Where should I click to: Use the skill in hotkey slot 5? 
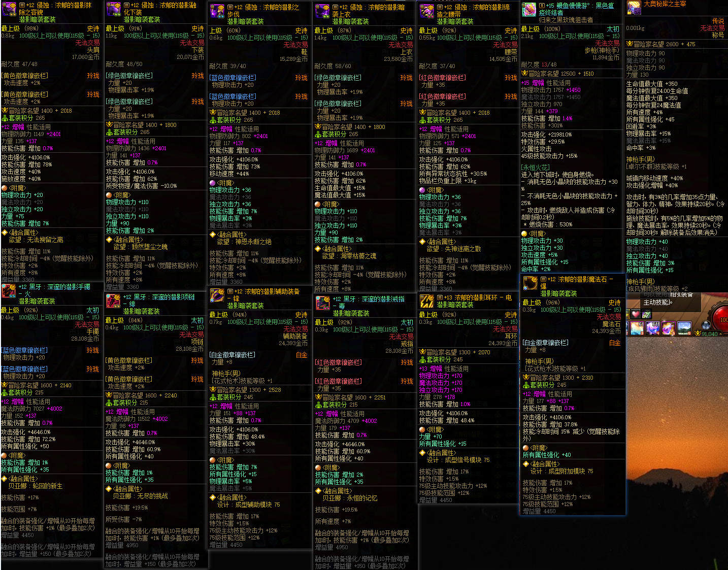click(x=668, y=328)
